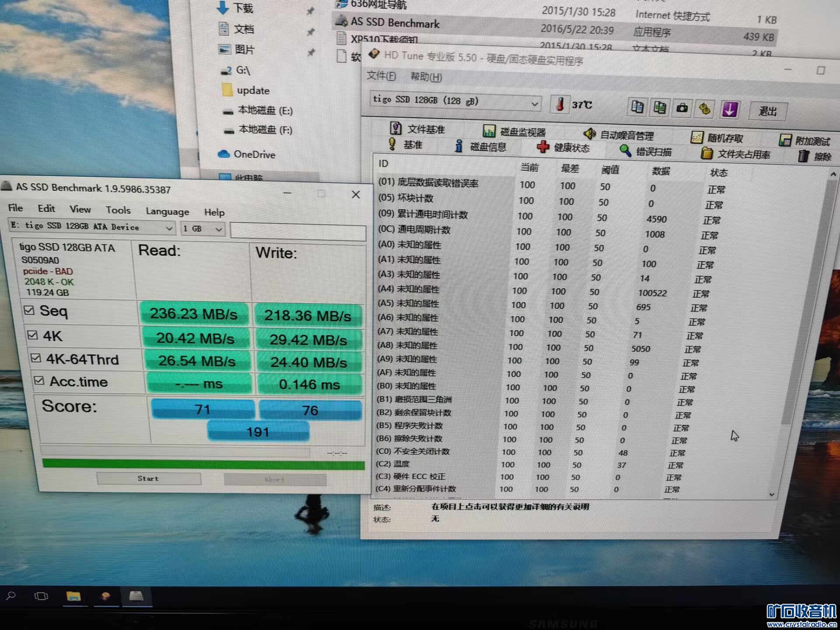Screen dimensions: 840x630
Task: Open the 图片 Pictures quick access folder
Action: tap(237, 49)
